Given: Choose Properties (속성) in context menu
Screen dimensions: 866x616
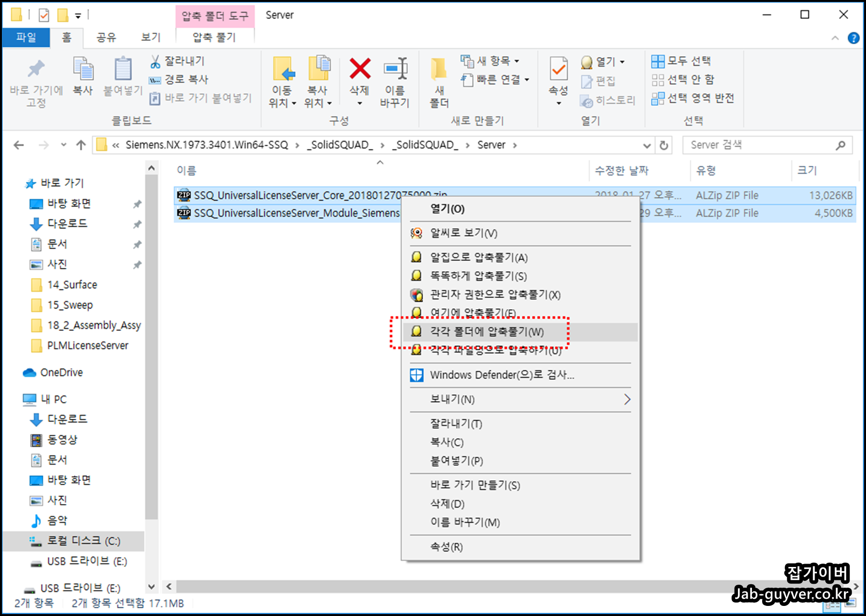Looking at the screenshot, I should point(521,547).
